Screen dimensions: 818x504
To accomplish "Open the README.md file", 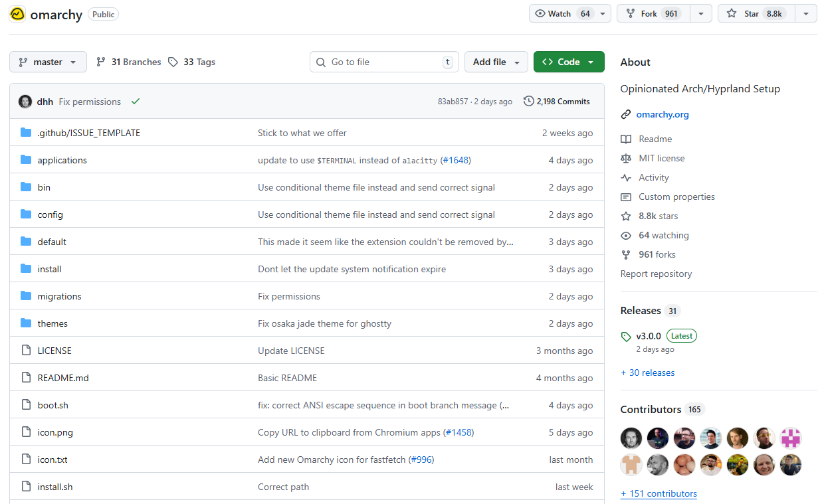I will (x=63, y=378).
